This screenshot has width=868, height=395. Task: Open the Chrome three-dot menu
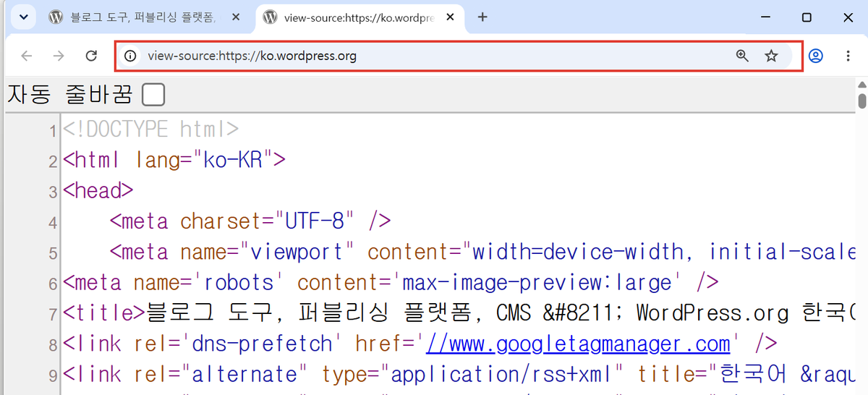[848, 56]
